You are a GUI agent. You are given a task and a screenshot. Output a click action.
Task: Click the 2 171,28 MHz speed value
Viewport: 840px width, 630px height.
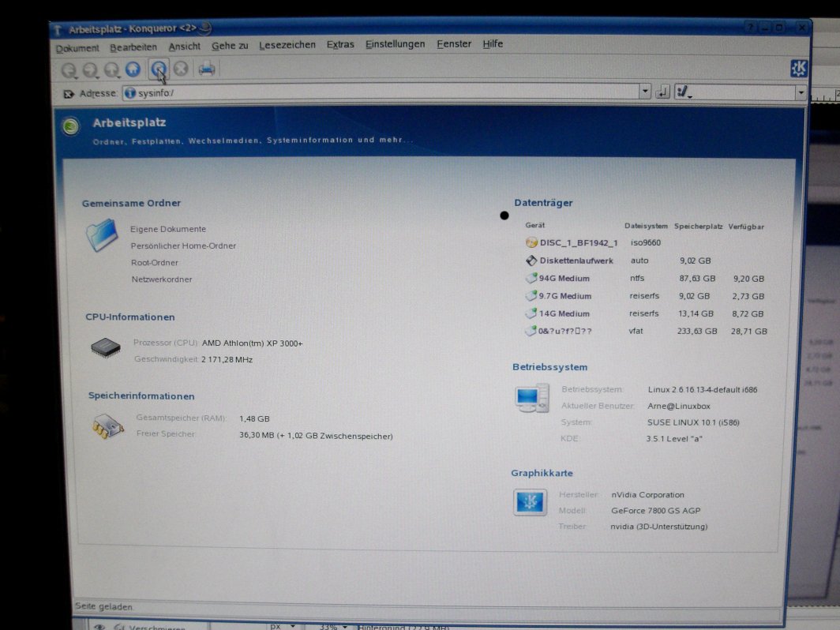click(x=227, y=359)
